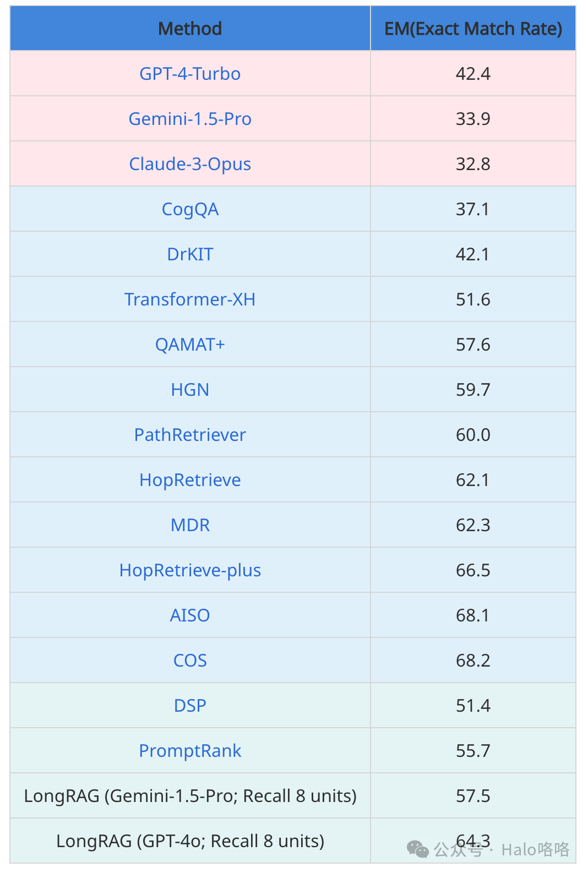The height and width of the screenshot is (873, 588).
Task: Open the Claude-3-Opus link
Action: [x=190, y=164]
